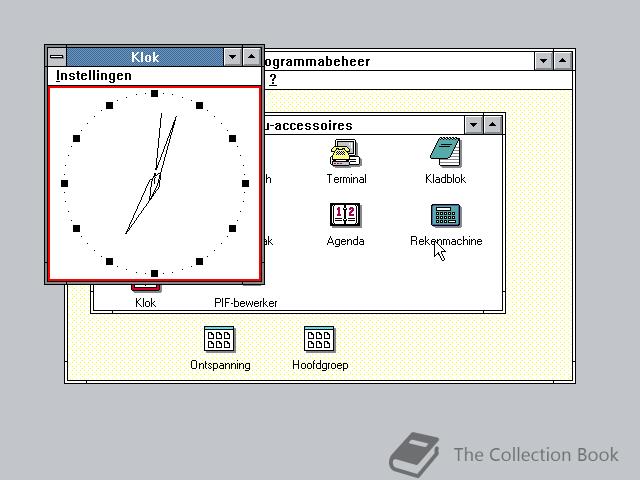The height and width of the screenshot is (480, 640).
Task: Minimize the Programmabeheer window
Action: pyautogui.click(x=543, y=61)
